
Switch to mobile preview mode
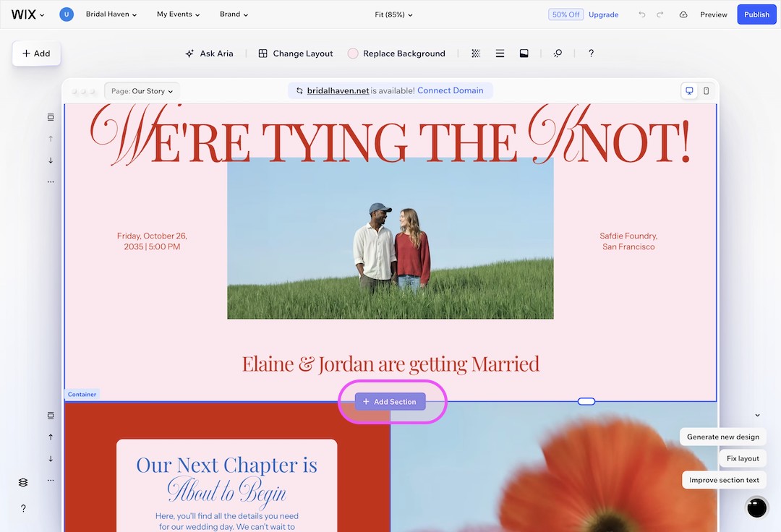(x=705, y=90)
